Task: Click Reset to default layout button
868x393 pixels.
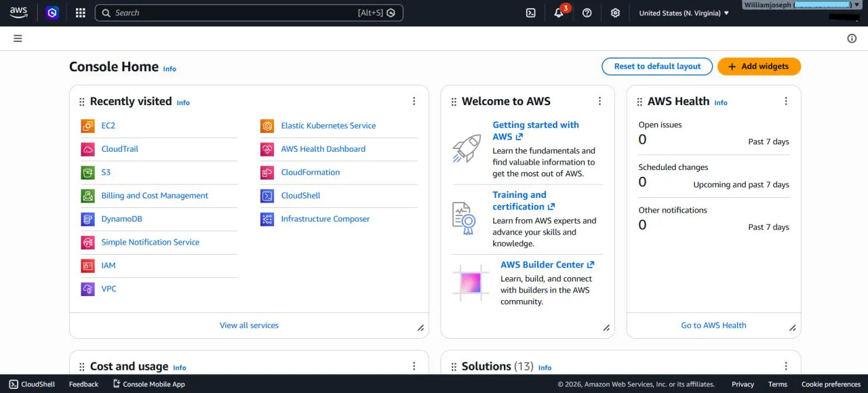Action: coord(657,66)
